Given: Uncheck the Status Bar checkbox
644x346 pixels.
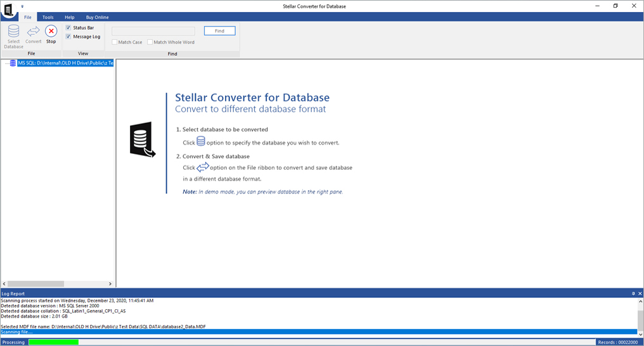Looking at the screenshot, I should 68,27.
